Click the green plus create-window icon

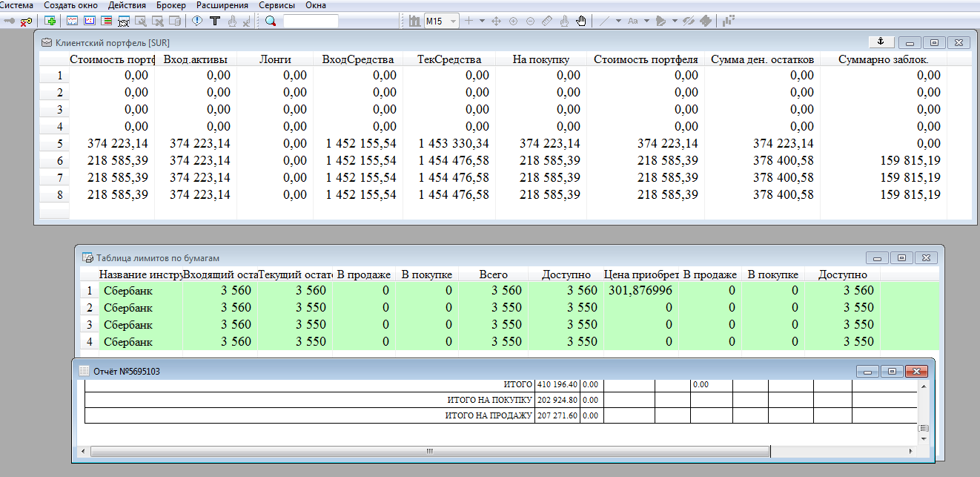click(x=50, y=21)
